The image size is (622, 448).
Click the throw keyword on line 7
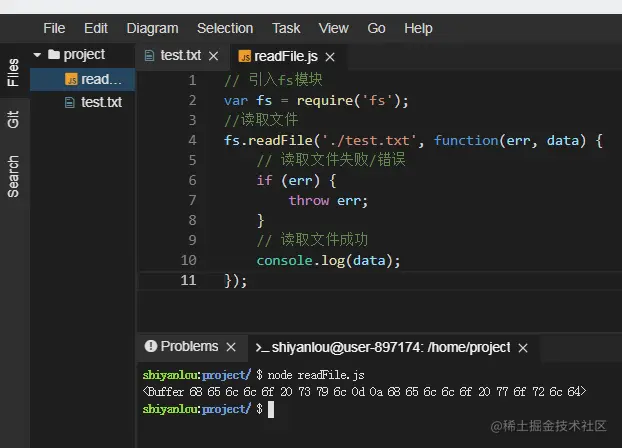[309, 200]
